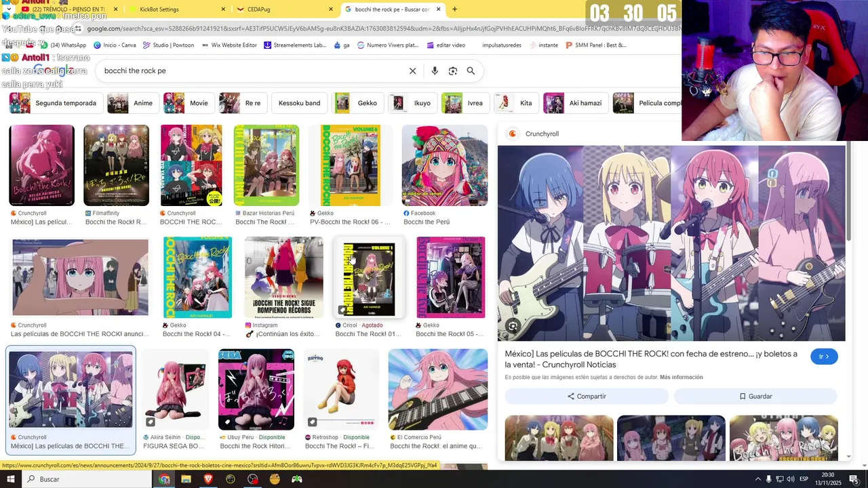Click Guardar in the preview panel
The height and width of the screenshot is (488, 868).
click(x=755, y=396)
